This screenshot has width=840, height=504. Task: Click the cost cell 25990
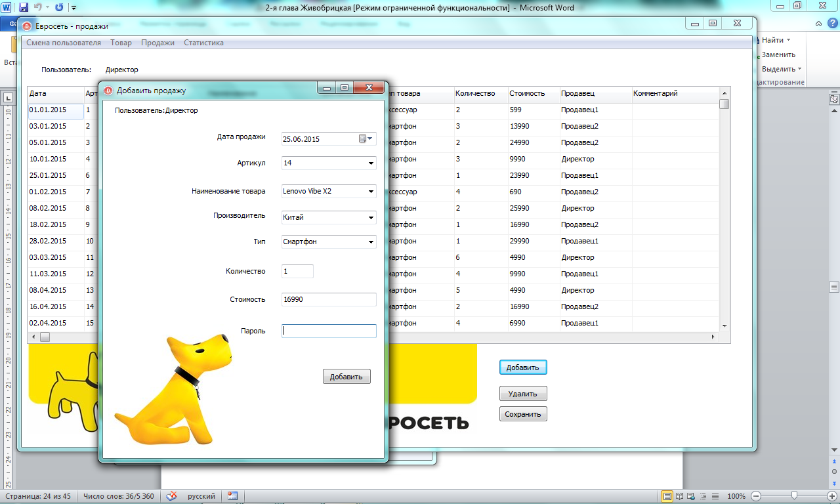(x=533, y=209)
